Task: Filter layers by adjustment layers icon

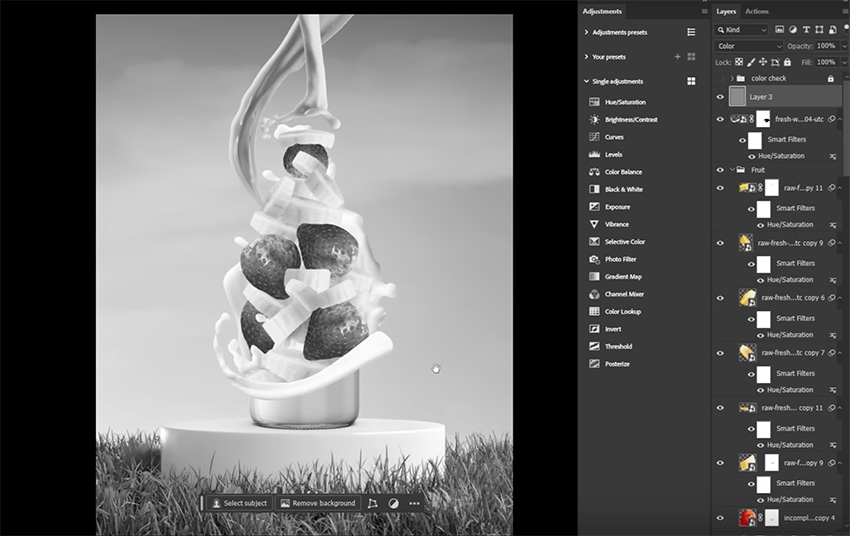Action: pos(793,29)
